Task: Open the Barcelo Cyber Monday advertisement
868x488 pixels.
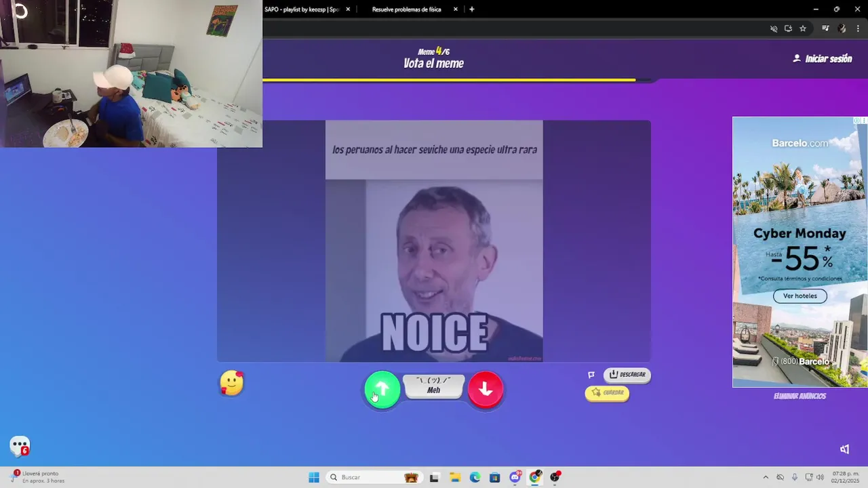Action: tap(800, 252)
